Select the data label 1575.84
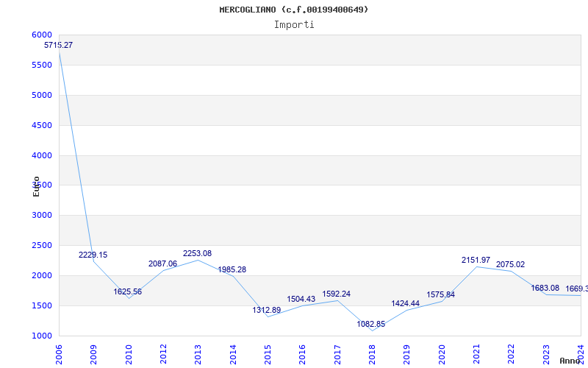588x368 pixels. 440,294
